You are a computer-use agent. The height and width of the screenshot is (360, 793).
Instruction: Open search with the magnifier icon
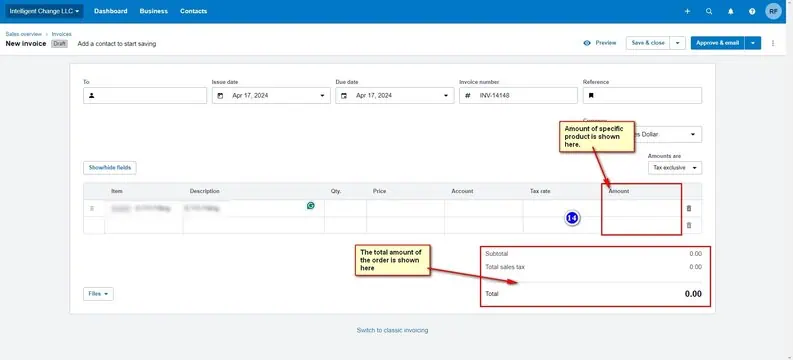pos(709,11)
